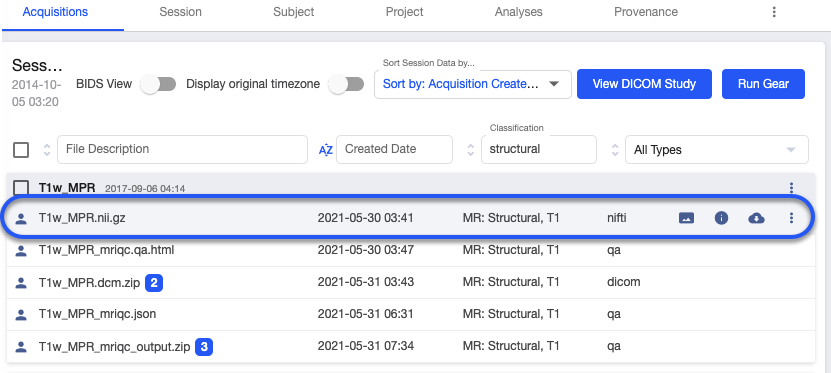Focus the Created Date filter field
The width and height of the screenshot is (831, 373).
coord(394,149)
